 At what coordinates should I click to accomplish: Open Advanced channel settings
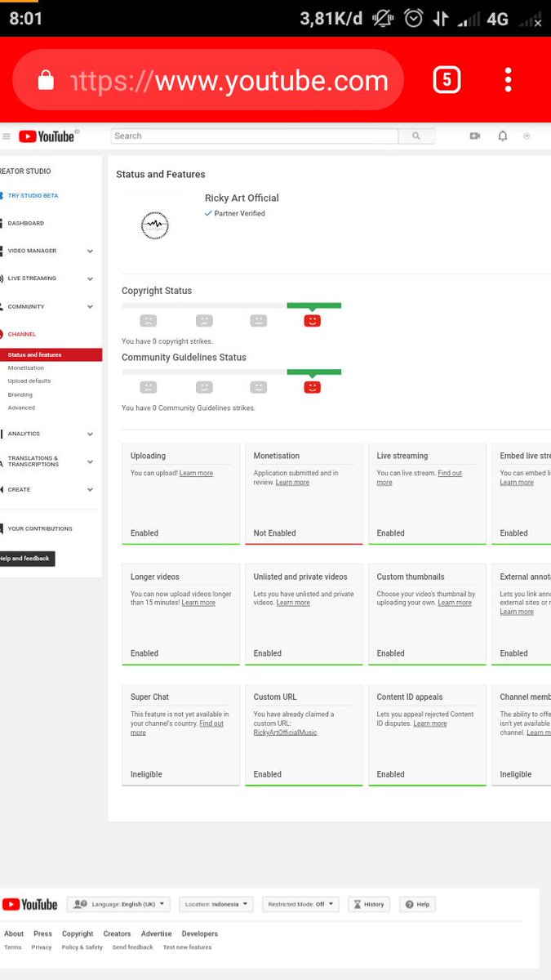click(x=21, y=408)
